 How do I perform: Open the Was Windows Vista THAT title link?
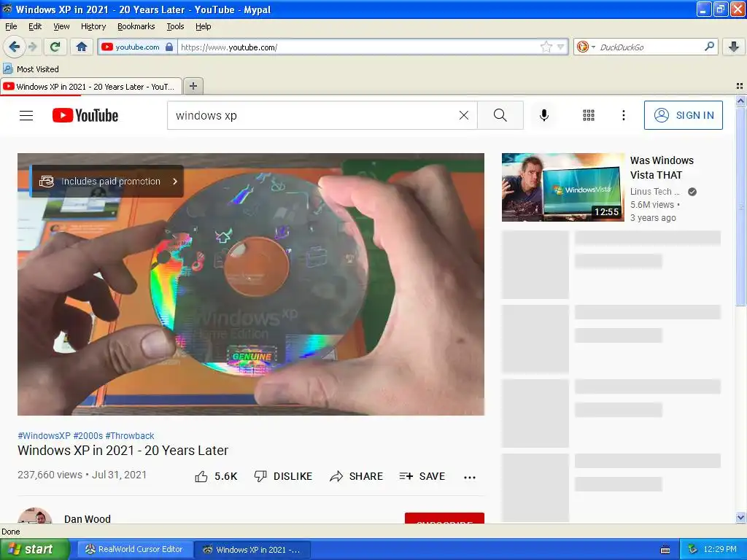coord(662,168)
